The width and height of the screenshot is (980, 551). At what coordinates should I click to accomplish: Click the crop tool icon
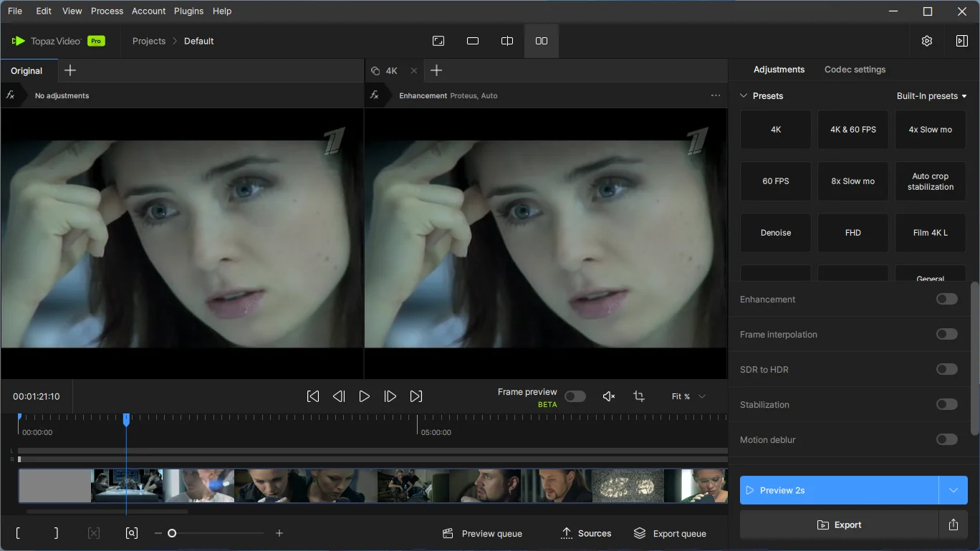point(639,396)
